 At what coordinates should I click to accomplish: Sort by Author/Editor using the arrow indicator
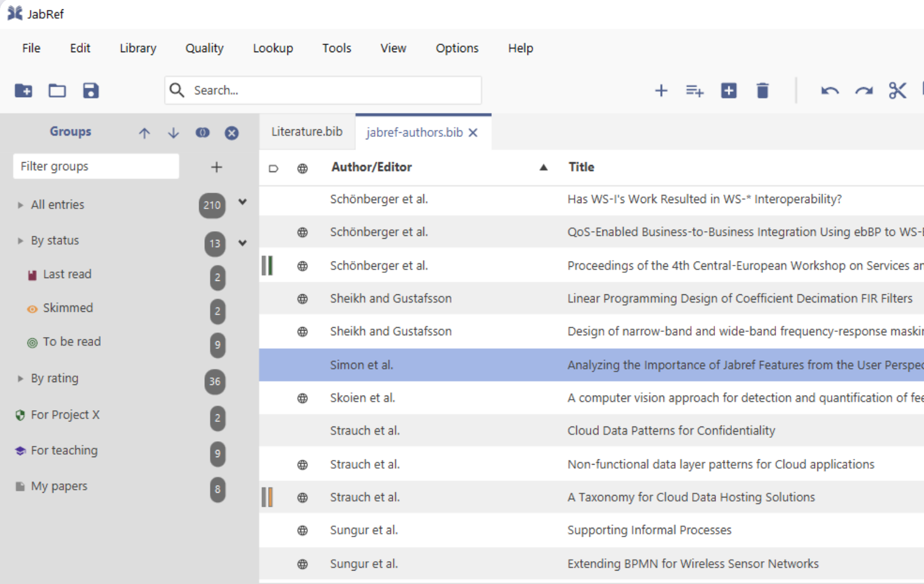pos(543,167)
